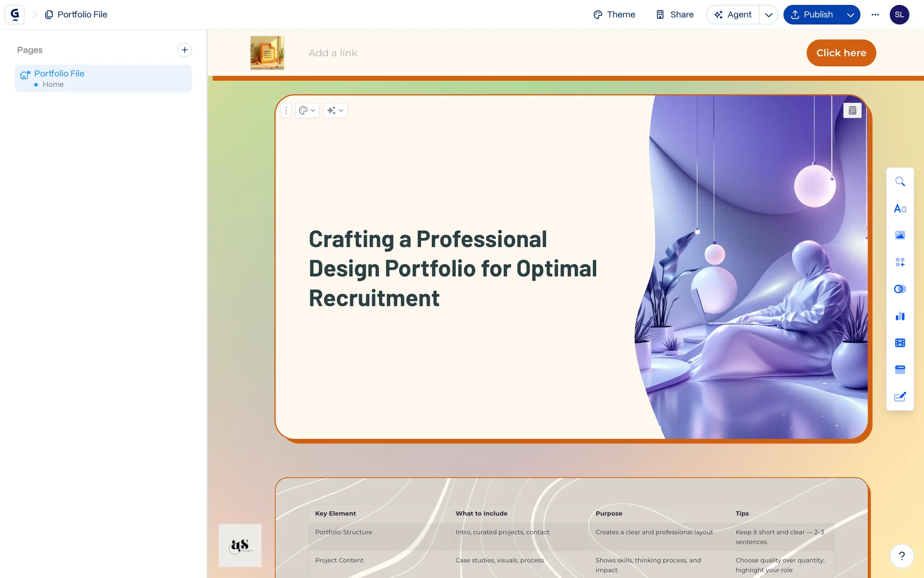Click the Add a link placeholder field

coord(333,53)
